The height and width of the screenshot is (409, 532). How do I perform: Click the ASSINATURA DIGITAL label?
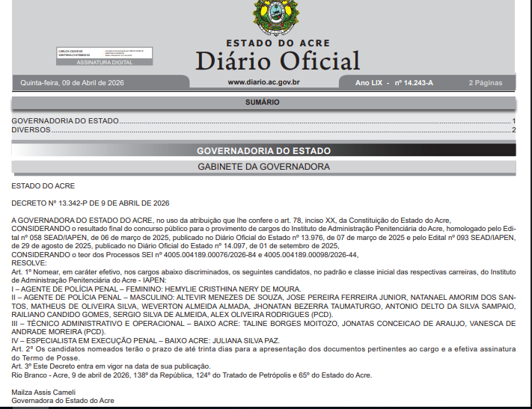pos(105,63)
